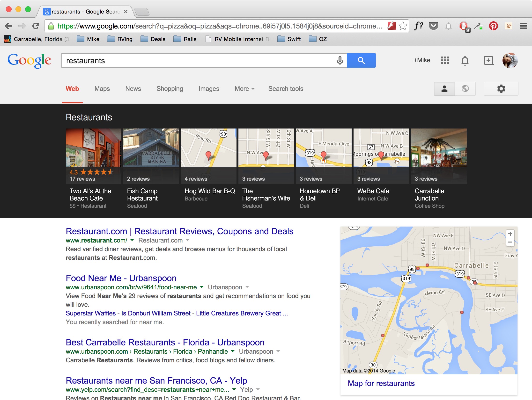Hide personal results with globe toggle

point(465,89)
